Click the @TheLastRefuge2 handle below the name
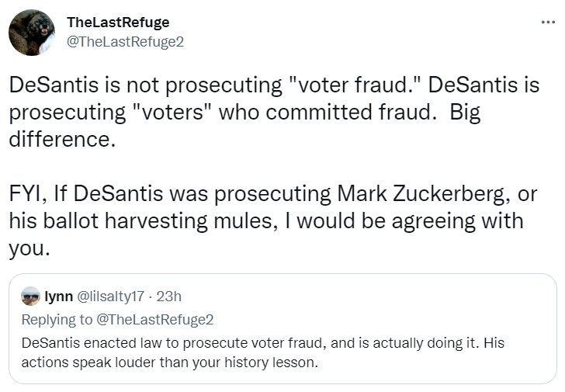 tap(126, 41)
